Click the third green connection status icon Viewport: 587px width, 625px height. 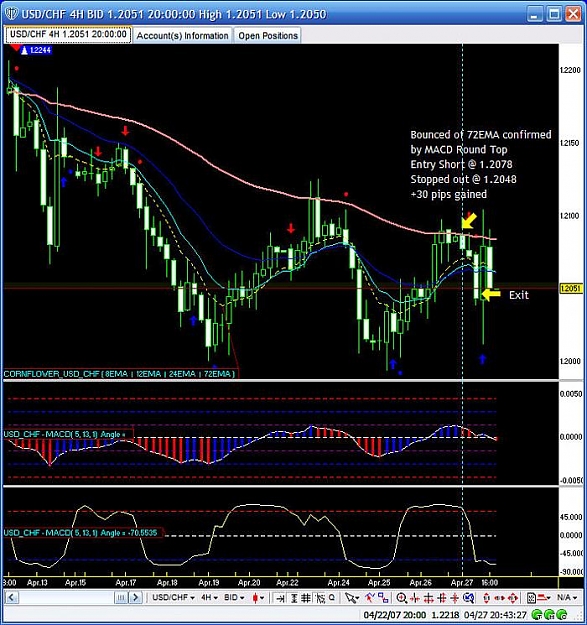[x=562, y=615]
